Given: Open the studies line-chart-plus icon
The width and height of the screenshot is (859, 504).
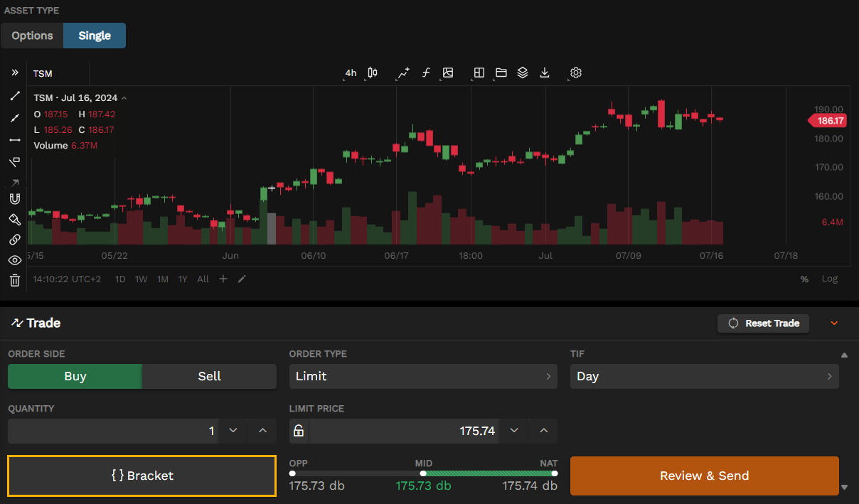Looking at the screenshot, I should point(403,73).
